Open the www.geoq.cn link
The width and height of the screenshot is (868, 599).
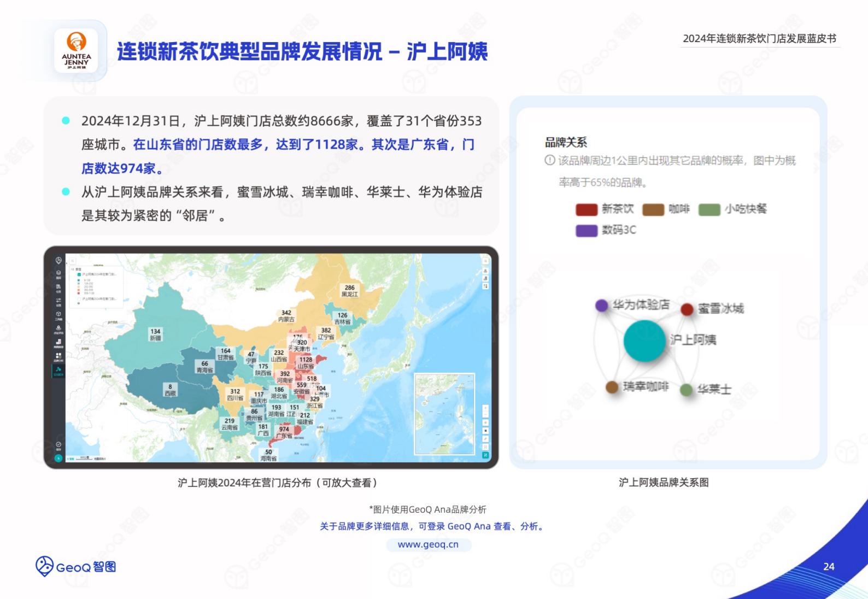pyautogui.click(x=428, y=544)
